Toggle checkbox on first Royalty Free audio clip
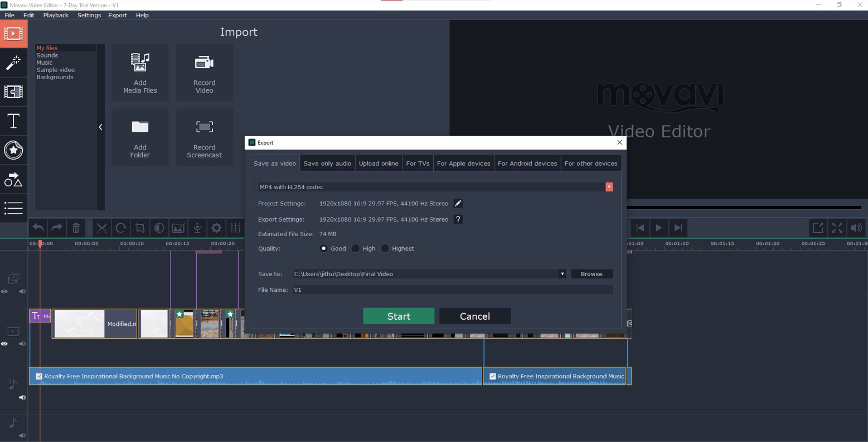 tap(39, 376)
